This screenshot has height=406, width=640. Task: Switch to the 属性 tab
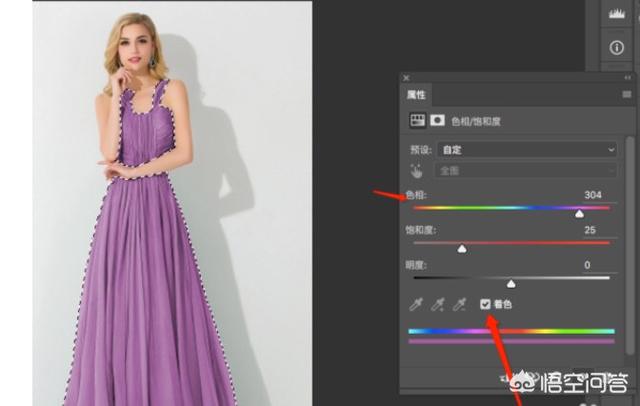[416, 95]
